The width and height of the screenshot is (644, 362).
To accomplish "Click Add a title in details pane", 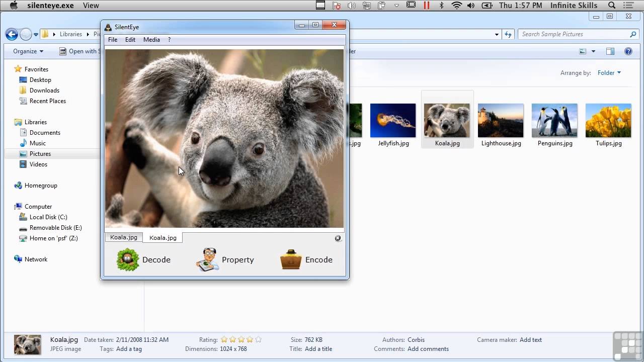I will tap(318, 349).
